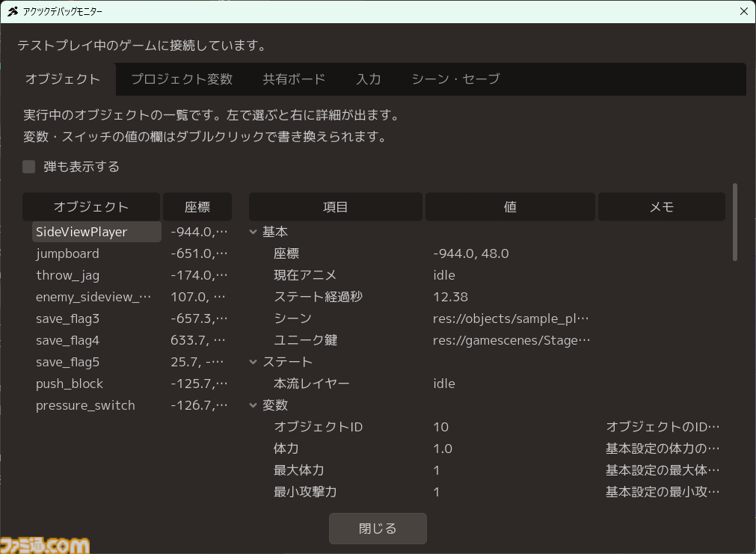Viewport: 756px width, 554px height.
Task: Click the 項目 column header
Action: point(336,207)
